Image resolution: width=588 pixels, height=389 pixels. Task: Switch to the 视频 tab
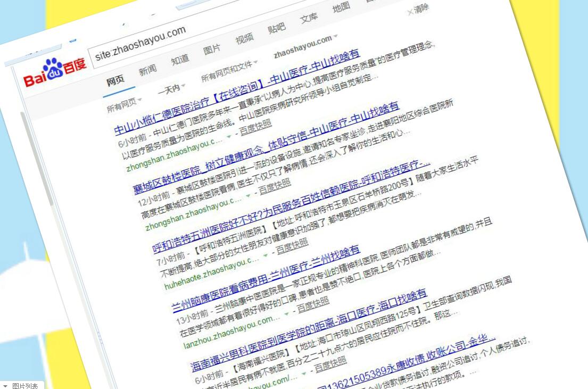(244, 39)
